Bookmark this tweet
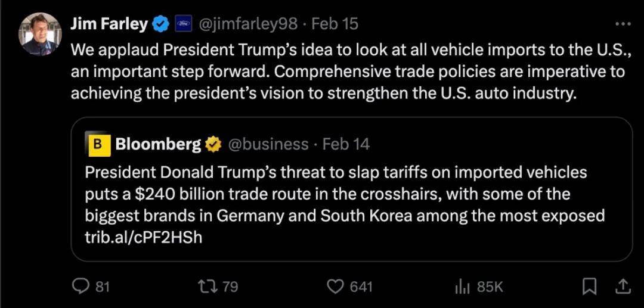Image resolution: width=644 pixels, height=308 pixels. pos(589,287)
